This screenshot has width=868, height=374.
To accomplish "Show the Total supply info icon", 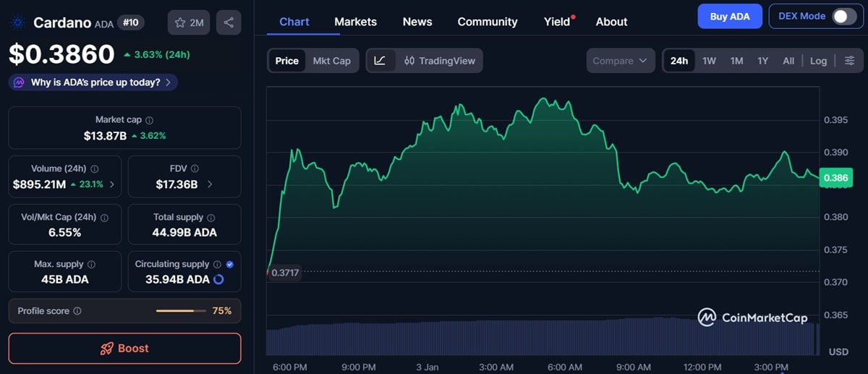I will [210, 217].
